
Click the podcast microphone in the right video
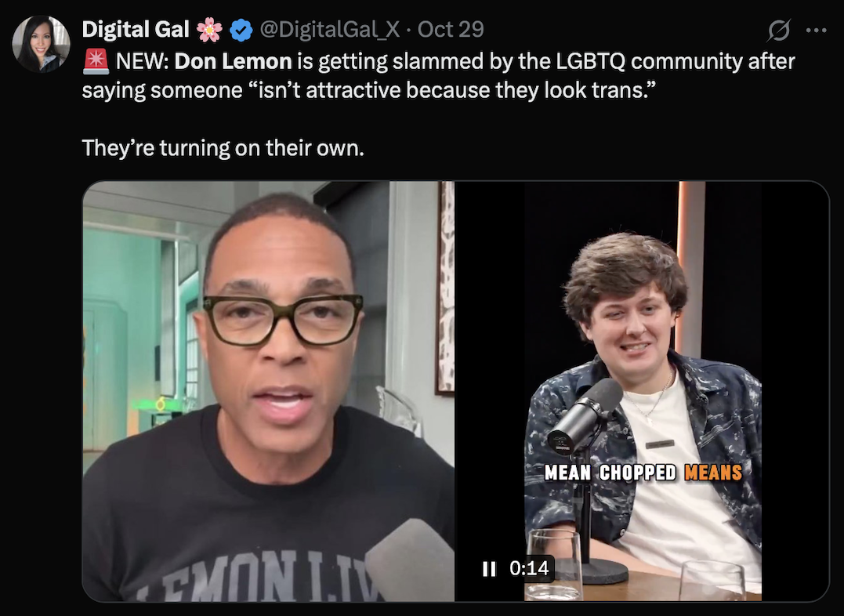[585, 415]
